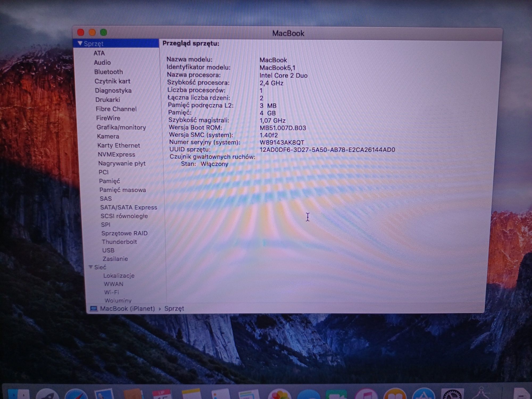Select SPI in the sidebar
This screenshot has height=399, width=532.
click(106, 225)
